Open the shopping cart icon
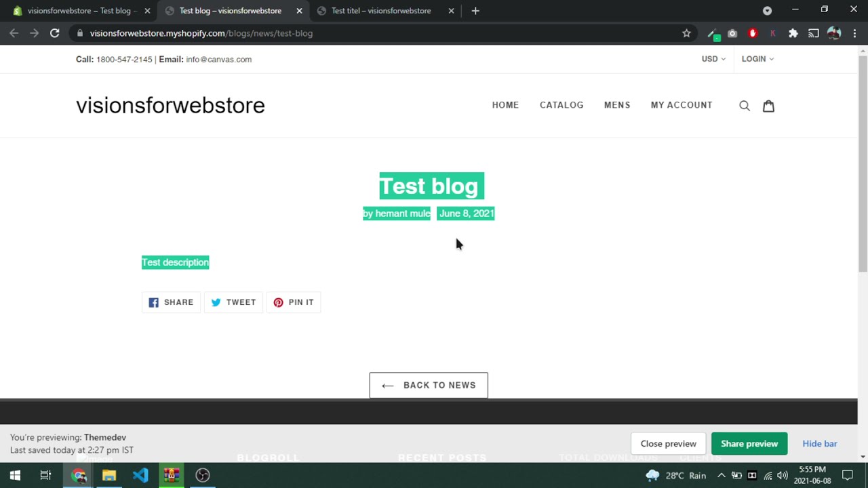 [x=768, y=106]
